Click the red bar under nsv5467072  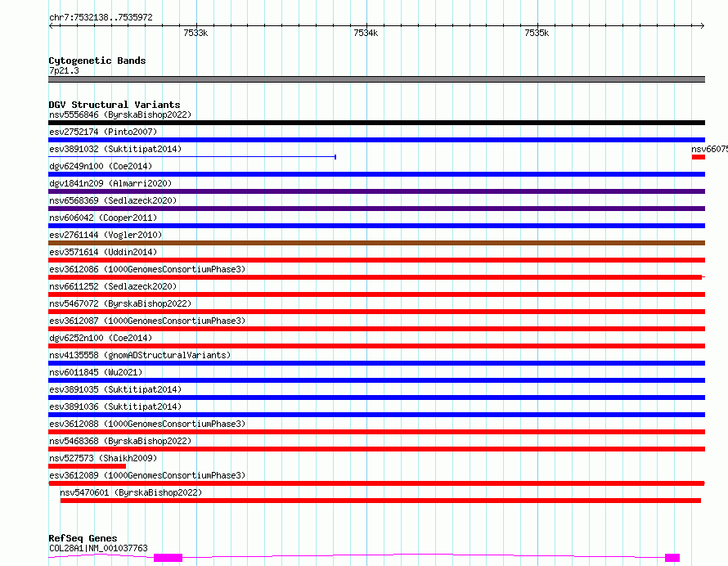(376, 312)
